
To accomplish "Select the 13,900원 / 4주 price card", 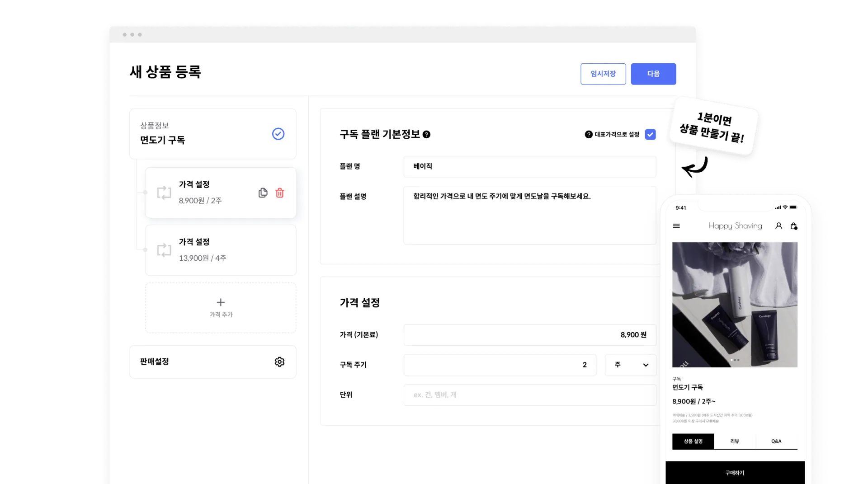I will 221,250.
